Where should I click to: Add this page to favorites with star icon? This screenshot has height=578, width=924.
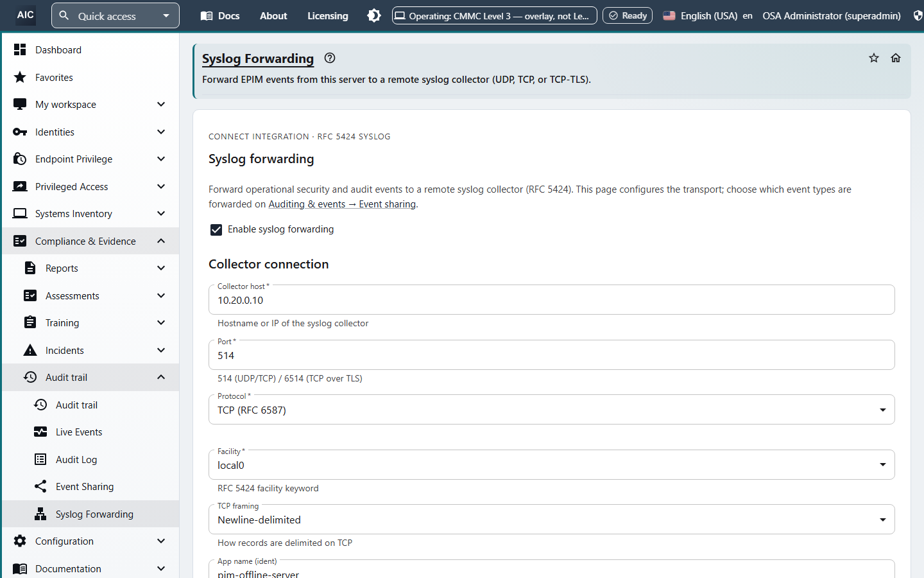point(874,58)
